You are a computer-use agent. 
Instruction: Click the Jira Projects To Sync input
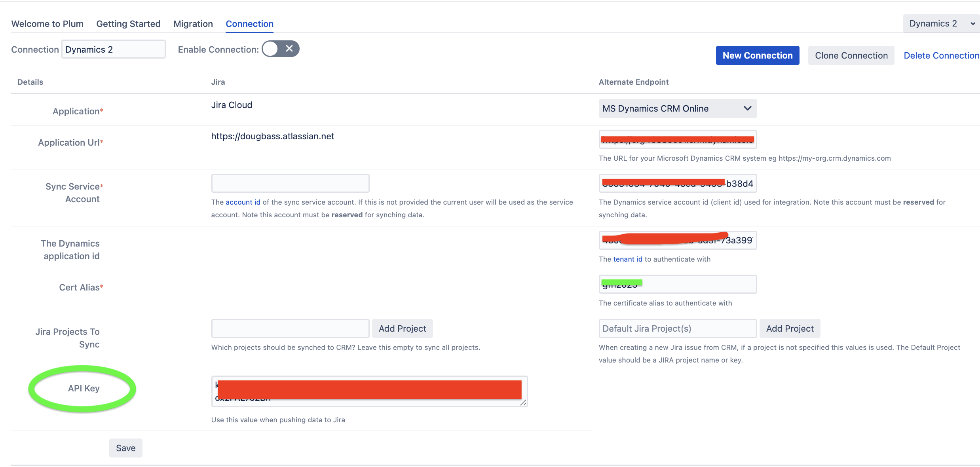[291, 328]
